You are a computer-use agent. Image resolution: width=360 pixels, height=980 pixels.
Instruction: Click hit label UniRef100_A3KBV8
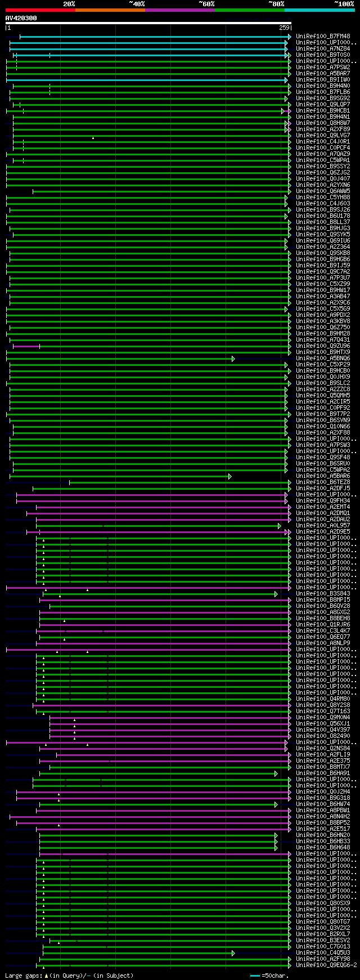[x=323, y=321]
